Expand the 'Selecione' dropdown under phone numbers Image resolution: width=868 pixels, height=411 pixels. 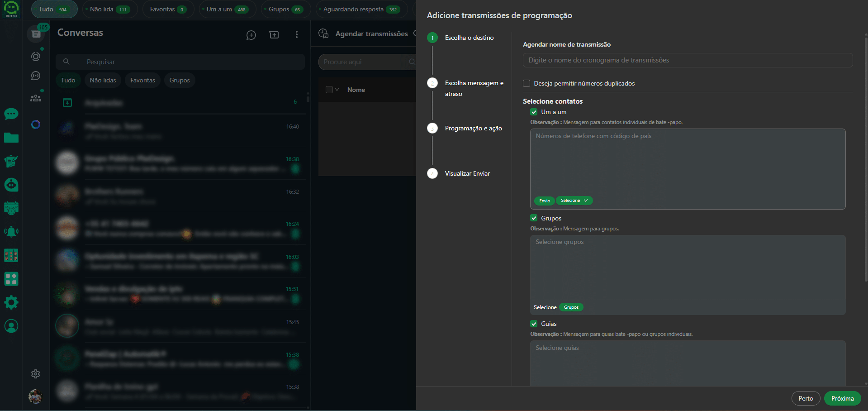coord(574,201)
